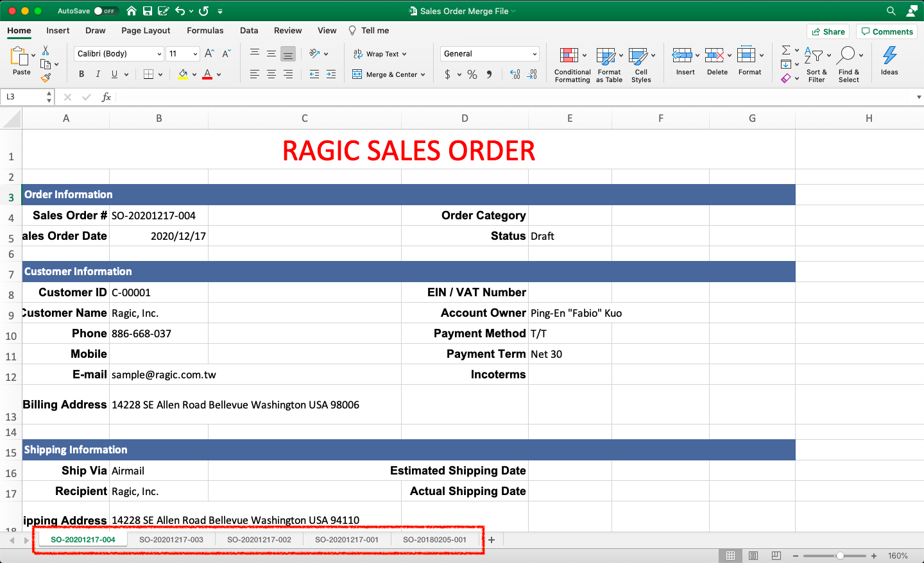
Task: Click the AutoSum sigma icon
Action: (786, 50)
